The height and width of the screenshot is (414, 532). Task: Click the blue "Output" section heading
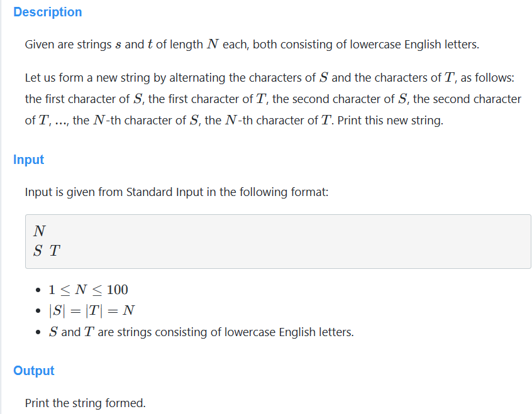(x=34, y=371)
